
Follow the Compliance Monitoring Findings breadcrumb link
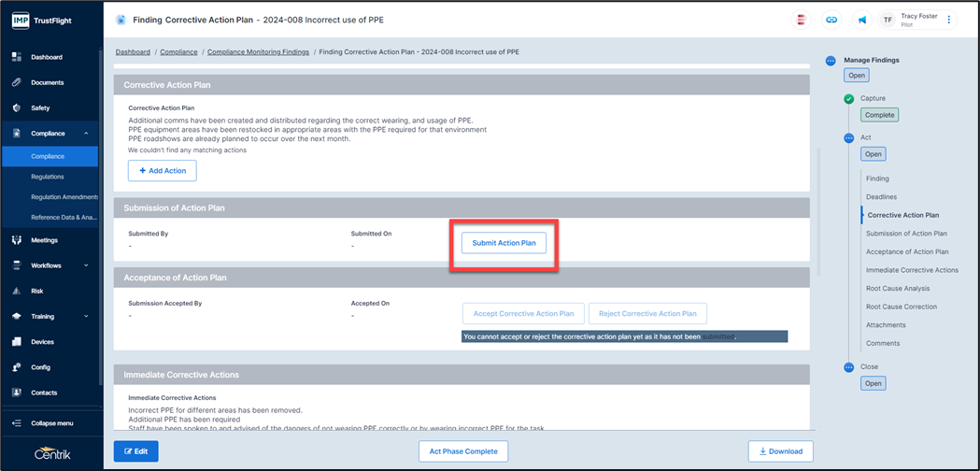(x=258, y=52)
